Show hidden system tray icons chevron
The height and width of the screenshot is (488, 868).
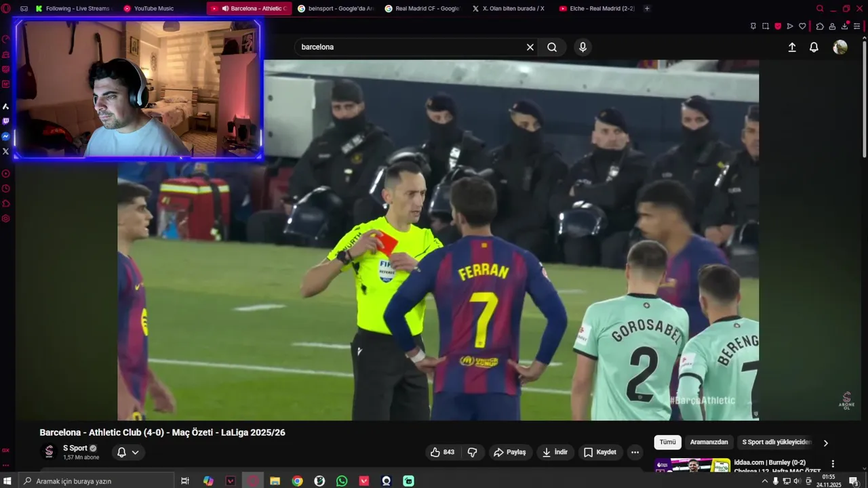(x=765, y=481)
